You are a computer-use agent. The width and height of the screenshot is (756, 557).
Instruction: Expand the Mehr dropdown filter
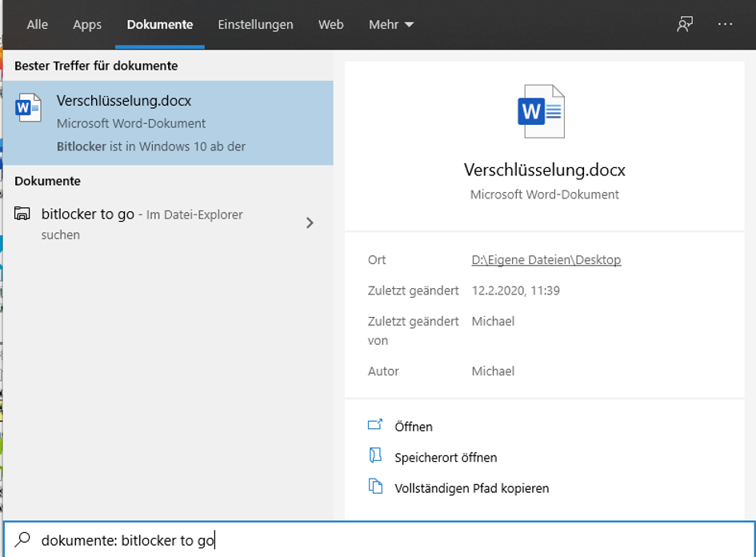[391, 25]
